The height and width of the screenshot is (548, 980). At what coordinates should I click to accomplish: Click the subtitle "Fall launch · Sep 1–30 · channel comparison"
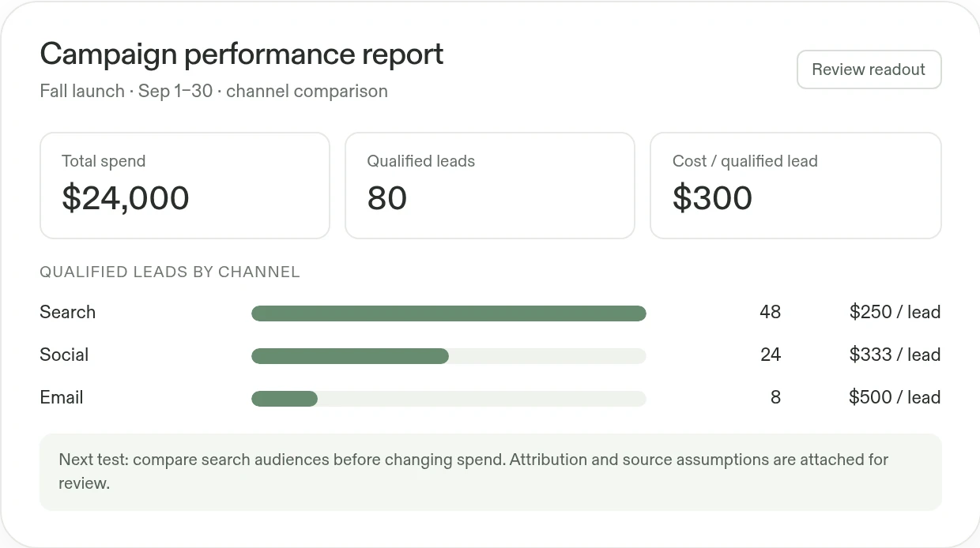pyautogui.click(x=213, y=91)
